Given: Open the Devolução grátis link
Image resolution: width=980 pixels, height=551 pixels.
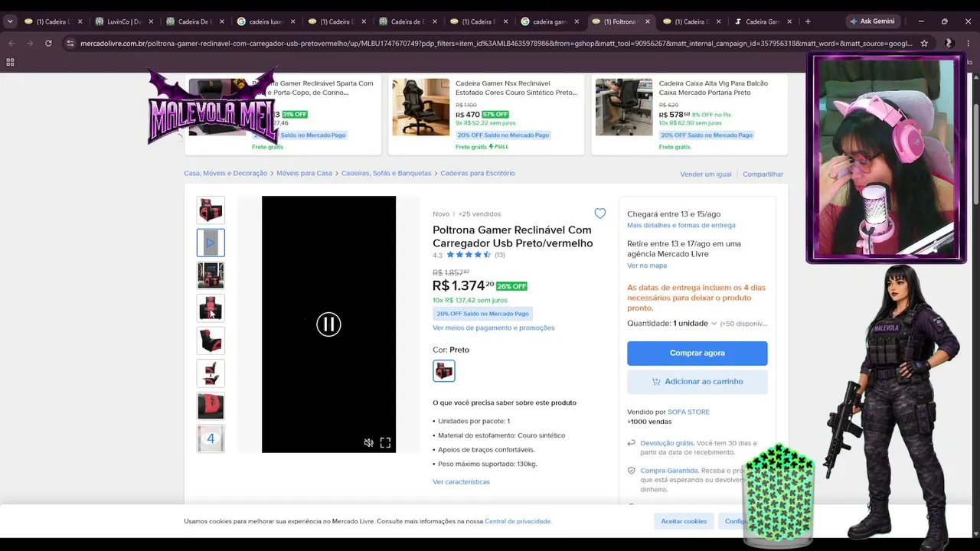Looking at the screenshot, I should click(x=667, y=443).
